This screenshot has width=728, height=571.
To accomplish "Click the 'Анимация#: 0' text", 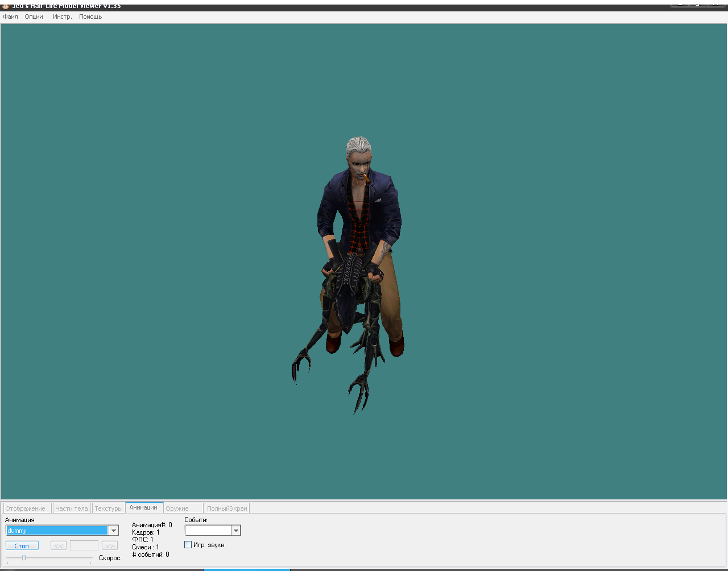I will tap(152, 525).
